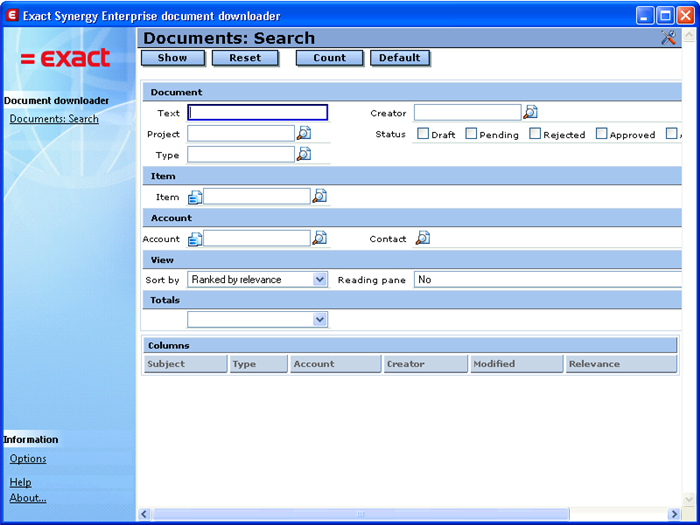This screenshot has width=700, height=525.
Task: Focus the Text input field
Action: [x=258, y=112]
